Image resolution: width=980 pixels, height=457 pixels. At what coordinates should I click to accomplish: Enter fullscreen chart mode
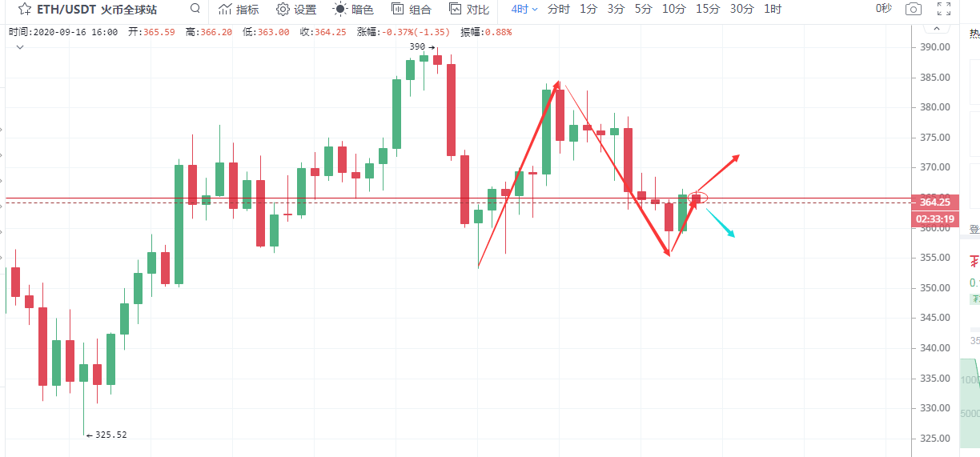coord(944,10)
